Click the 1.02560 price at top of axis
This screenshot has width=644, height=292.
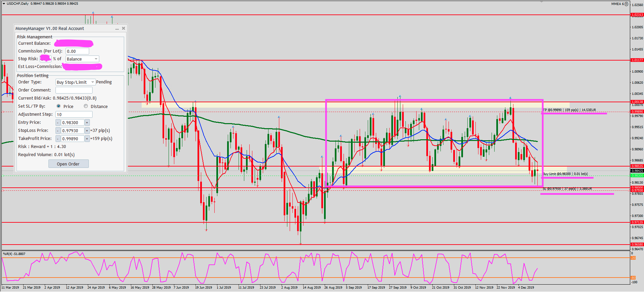coord(638,5)
